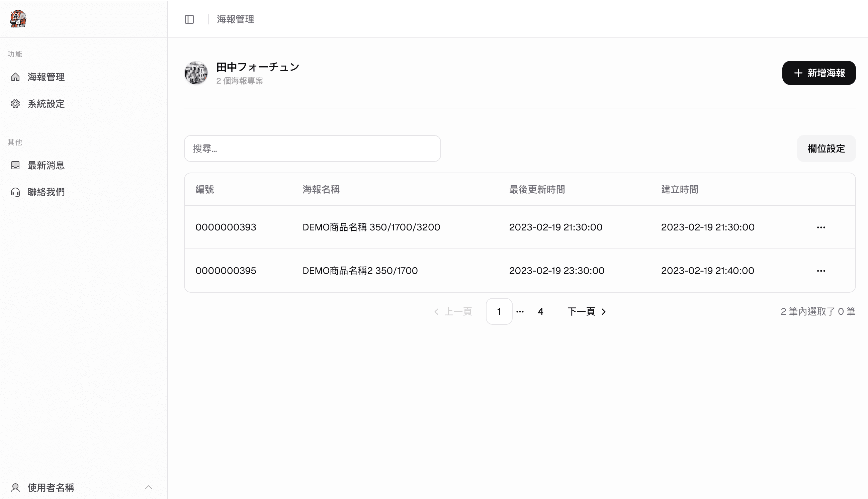Expand the 使用者名稱 user menu chevron
Viewport: 868px width, 499px height.
click(x=149, y=487)
